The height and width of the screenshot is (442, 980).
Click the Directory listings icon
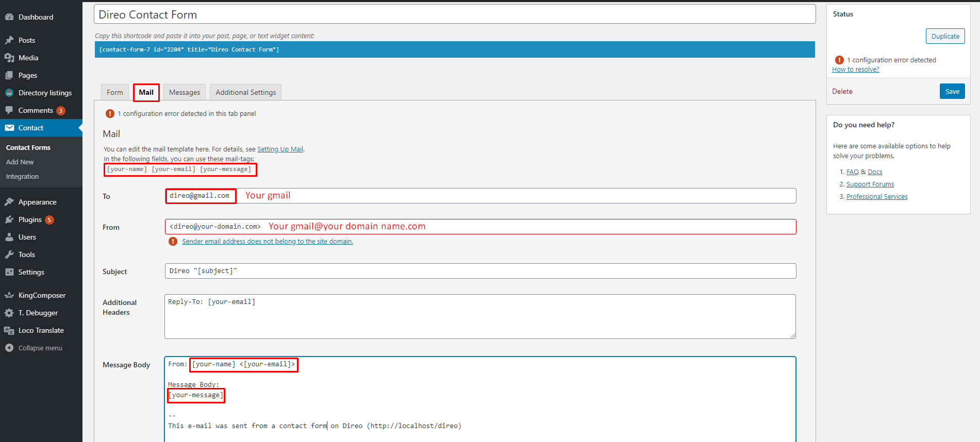(x=9, y=93)
